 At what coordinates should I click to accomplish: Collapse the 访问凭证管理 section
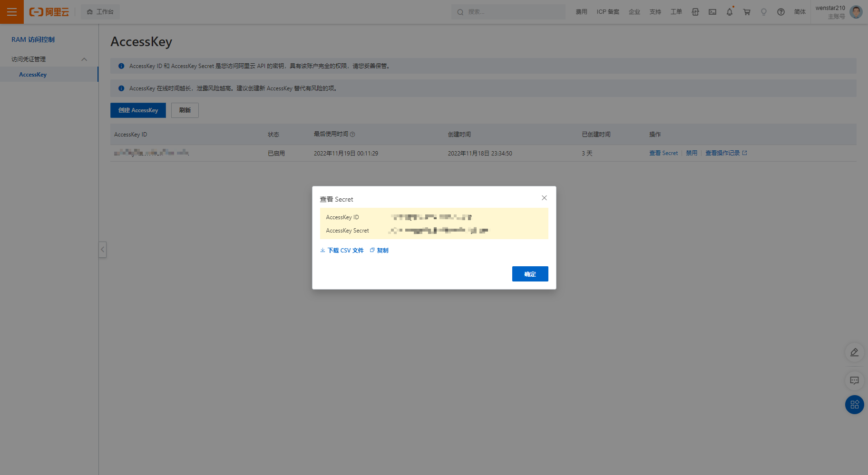[x=84, y=59]
